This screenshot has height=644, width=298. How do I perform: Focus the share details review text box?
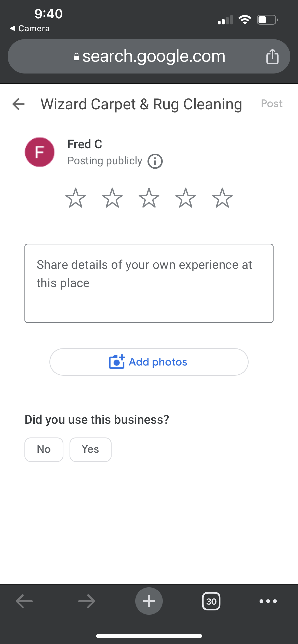149,283
